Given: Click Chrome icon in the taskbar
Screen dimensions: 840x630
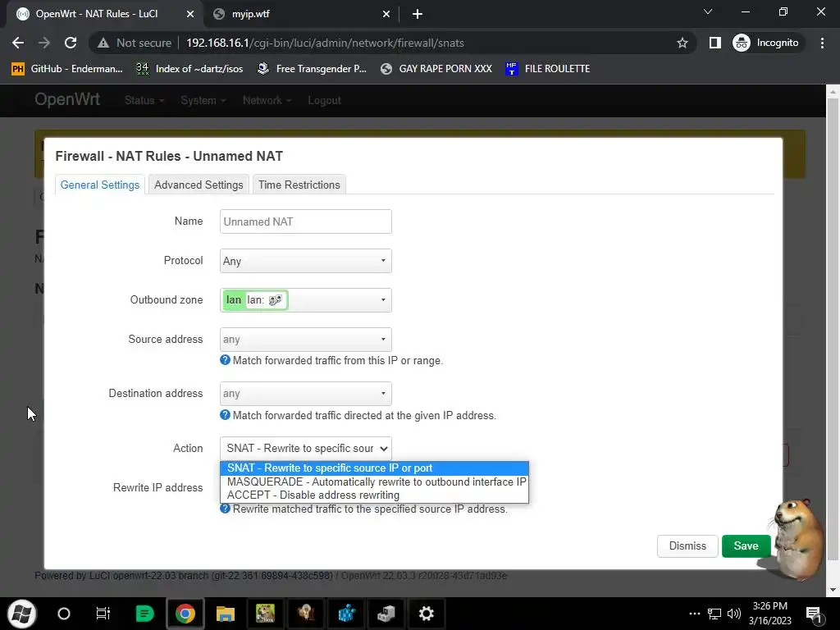Looking at the screenshot, I should coord(185,614).
